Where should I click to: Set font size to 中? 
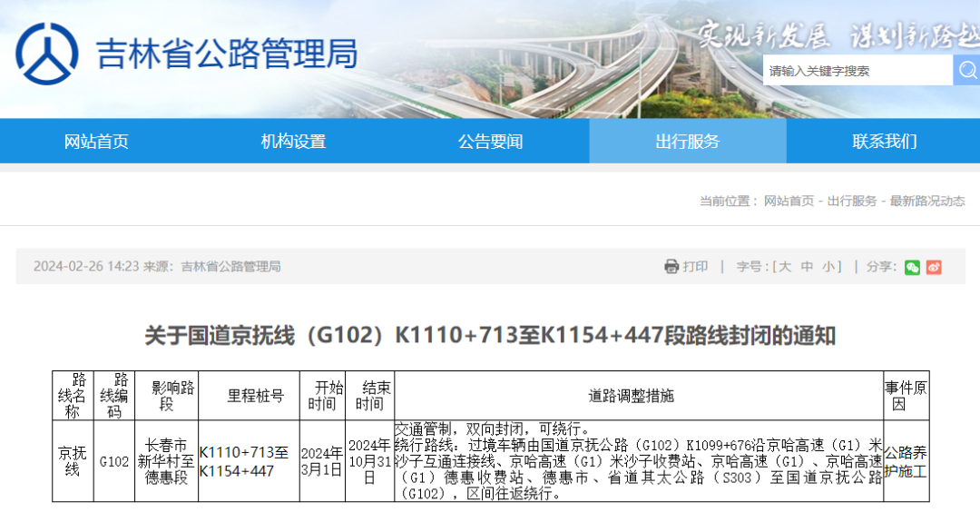click(x=807, y=266)
